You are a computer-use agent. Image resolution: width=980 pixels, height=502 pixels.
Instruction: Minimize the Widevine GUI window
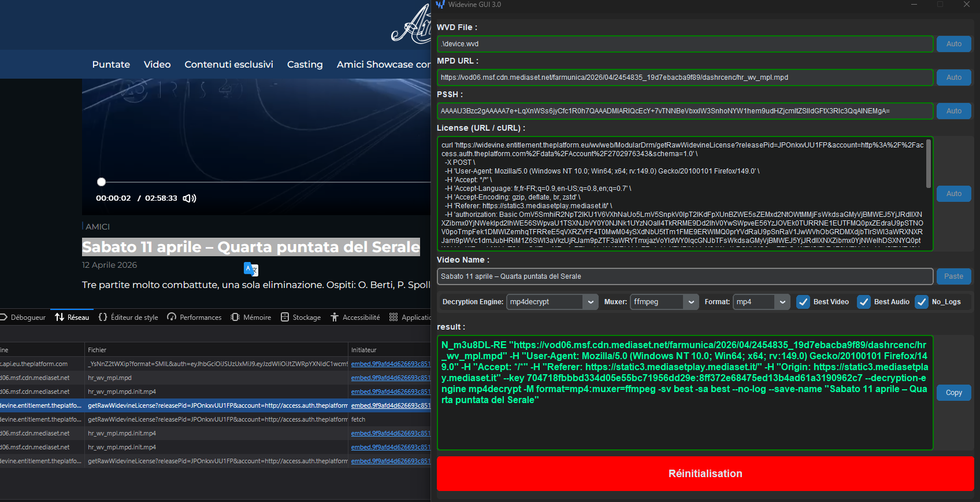(x=914, y=5)
